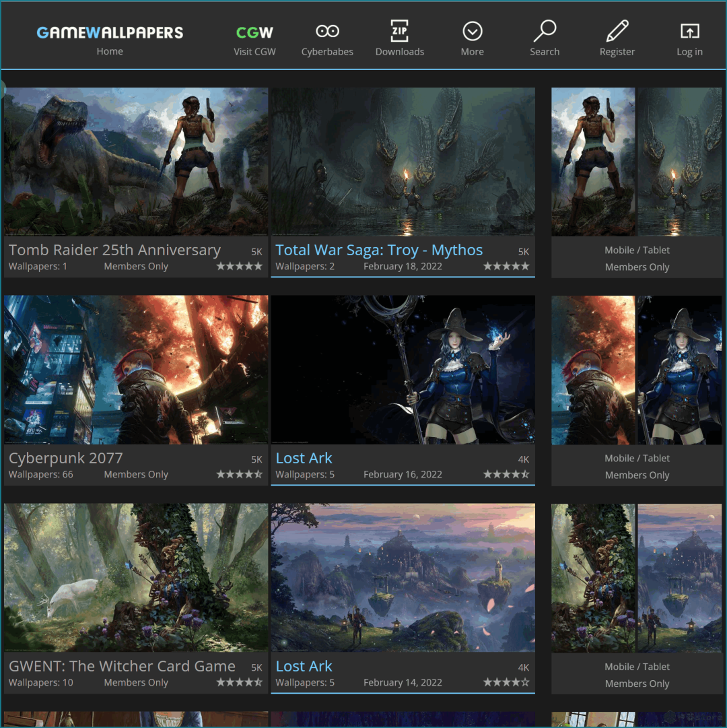The height and width of the screenshot is (728, 727).
Task: Click Lost Ark title dated February 16
Action: (x=304, y=458)
